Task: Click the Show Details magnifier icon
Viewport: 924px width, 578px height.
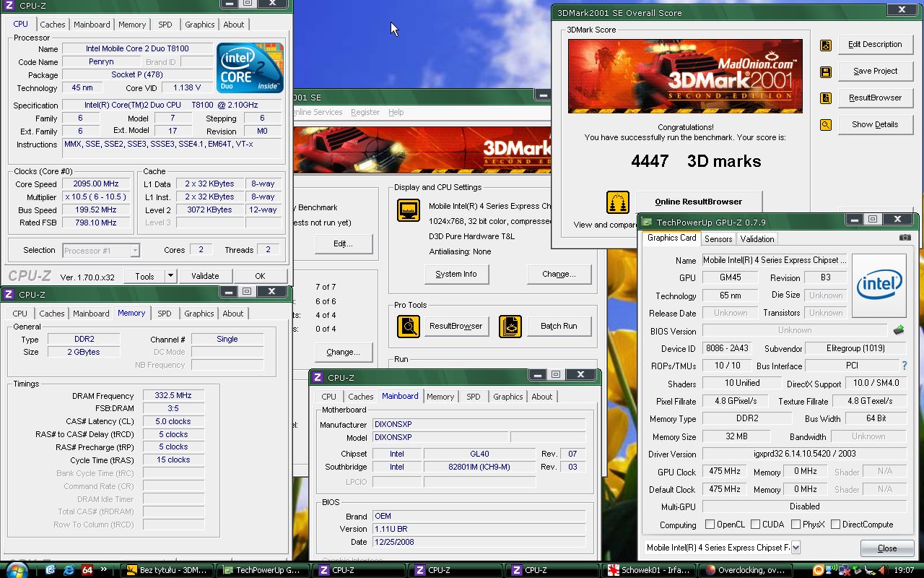Action: [x=826, y=125]
